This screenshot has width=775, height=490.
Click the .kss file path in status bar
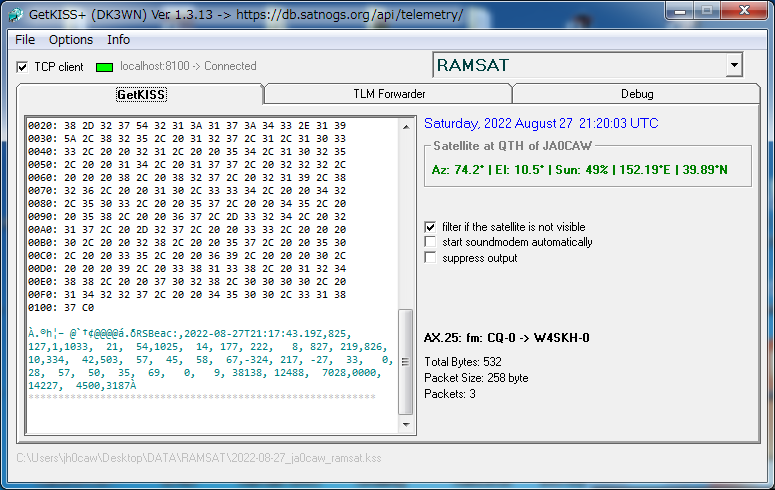199,458
